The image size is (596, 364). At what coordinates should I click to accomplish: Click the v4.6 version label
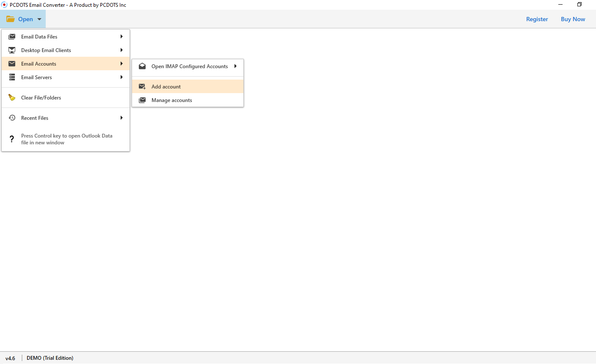click(x=10, y=358)
